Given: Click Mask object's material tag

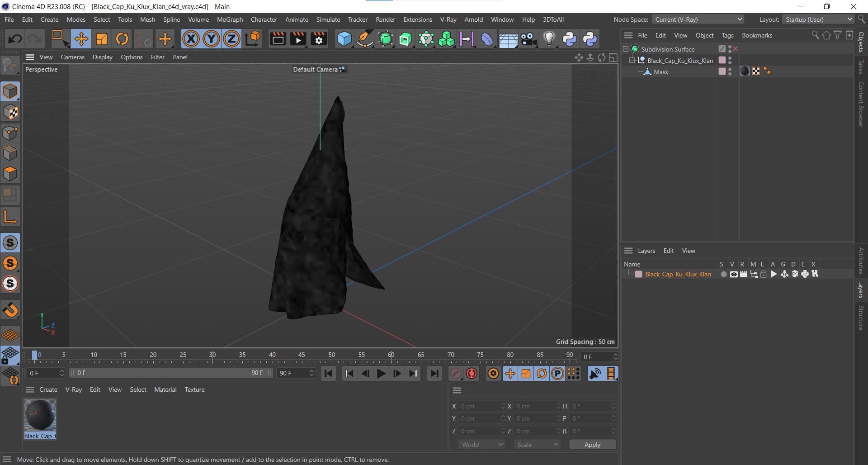Looking at the screenshot, I should click(745, 71).
